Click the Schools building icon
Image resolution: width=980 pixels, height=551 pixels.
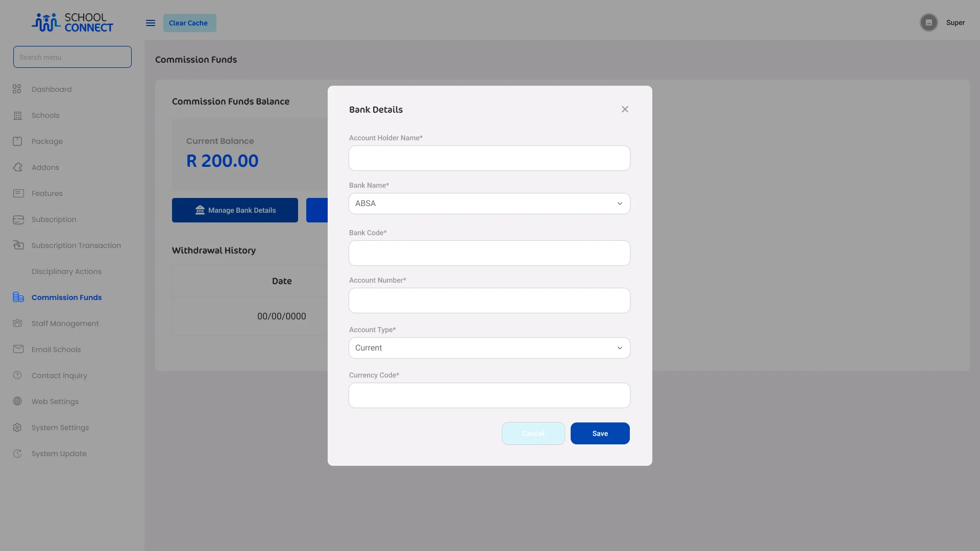(18, 115)
